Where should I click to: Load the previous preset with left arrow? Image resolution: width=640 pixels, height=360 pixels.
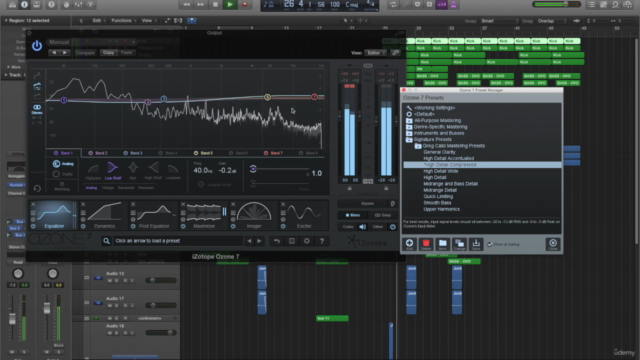pos(249,241)
